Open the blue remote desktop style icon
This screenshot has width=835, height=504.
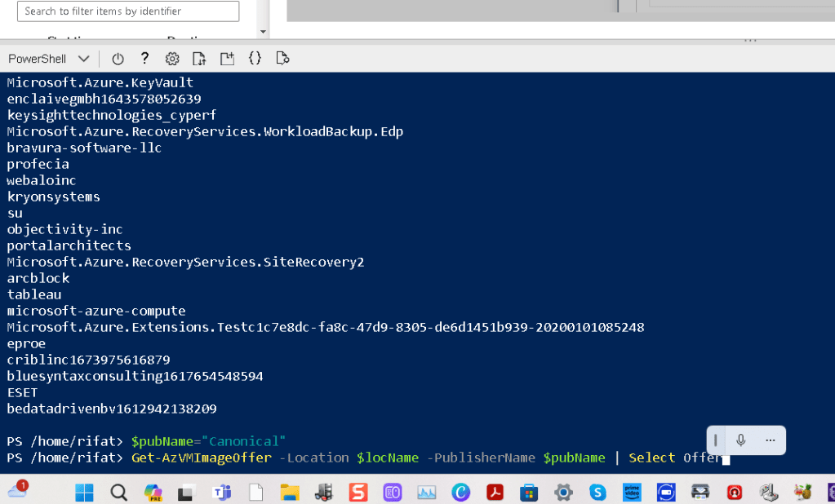pyautogui.click(x=666, y=493)
